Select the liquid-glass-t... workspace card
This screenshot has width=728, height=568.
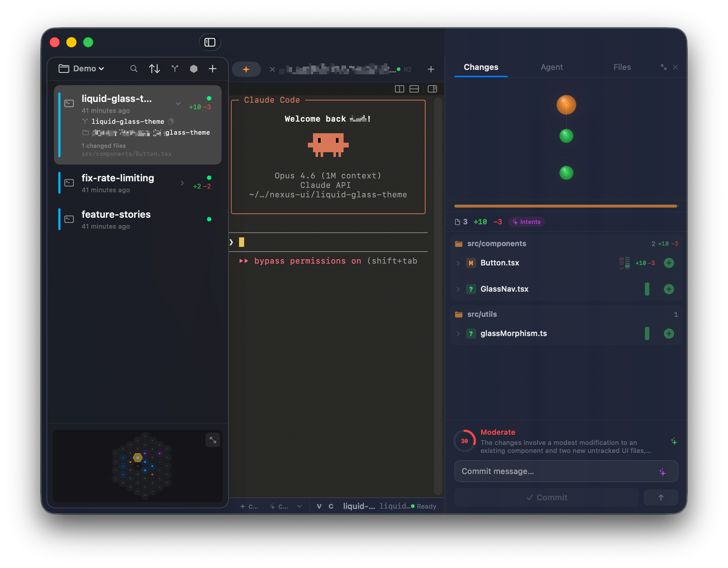click(138, 125)
